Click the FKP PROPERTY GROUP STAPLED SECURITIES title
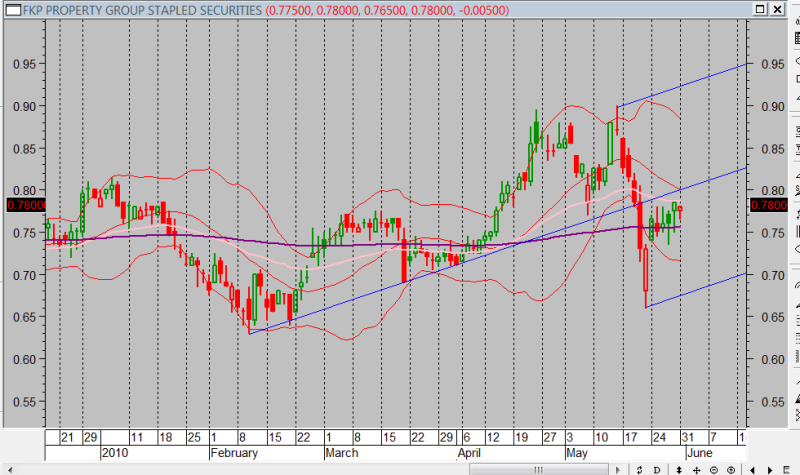The image size is (800, 475). [x=142, y=10]
